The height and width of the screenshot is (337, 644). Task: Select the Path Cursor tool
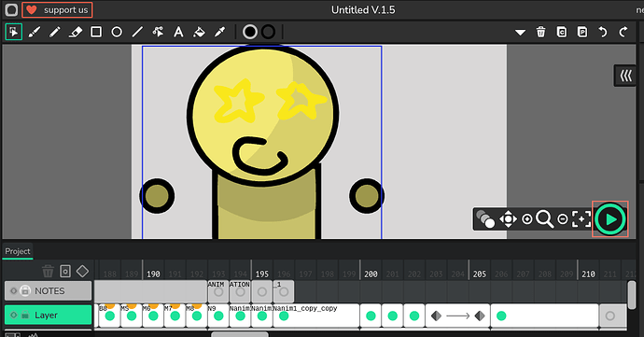click(158, 32)
